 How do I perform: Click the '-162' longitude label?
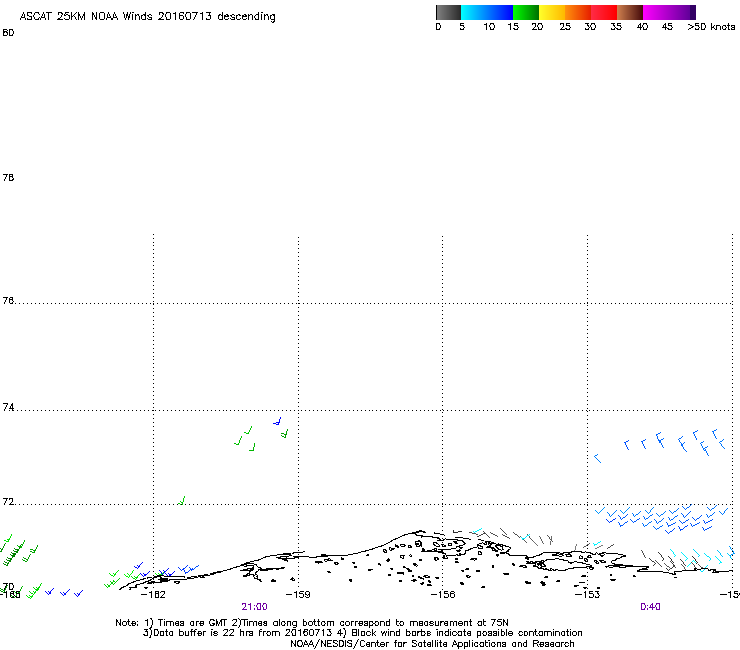[153, 594]
